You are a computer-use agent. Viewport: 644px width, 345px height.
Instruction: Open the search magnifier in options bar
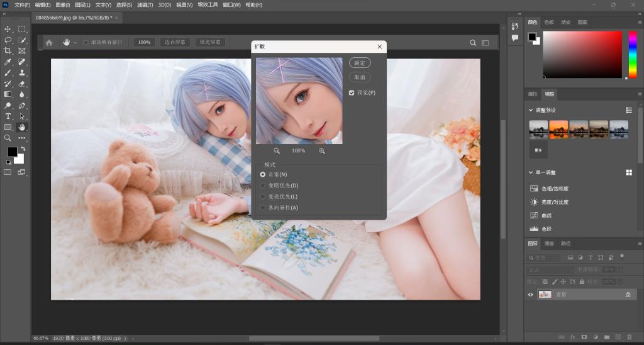coord(473,42)
